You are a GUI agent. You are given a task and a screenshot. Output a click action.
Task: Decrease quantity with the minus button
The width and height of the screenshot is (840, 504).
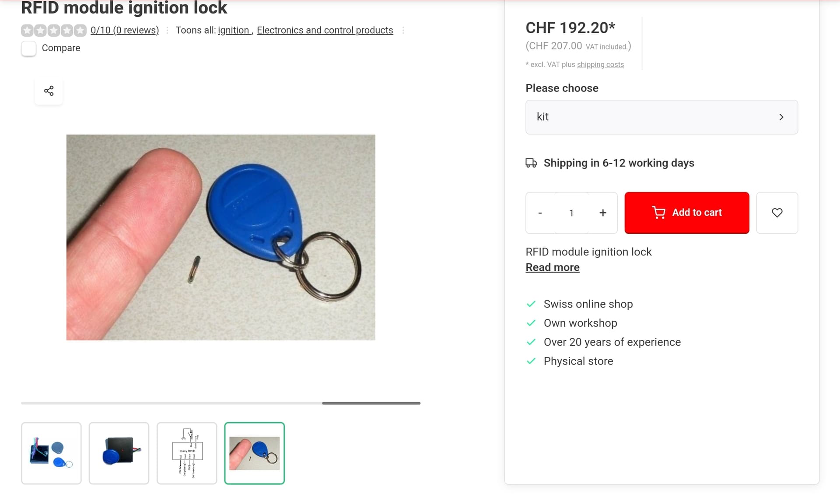pos(540,213)
